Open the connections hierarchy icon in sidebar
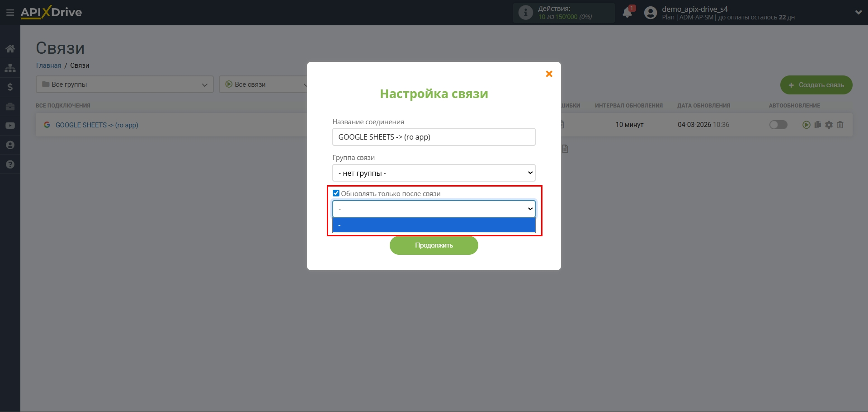This screenshot has width=868, height=412. [10, 68]
